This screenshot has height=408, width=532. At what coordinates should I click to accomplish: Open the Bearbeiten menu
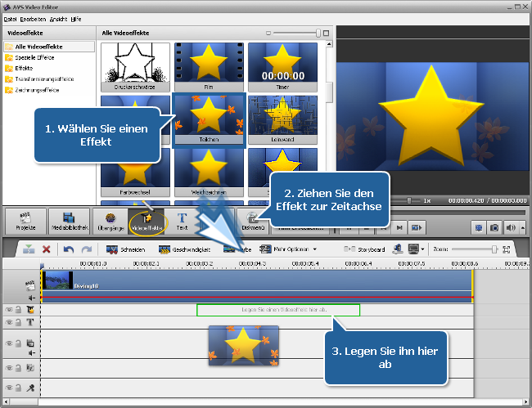33,18
